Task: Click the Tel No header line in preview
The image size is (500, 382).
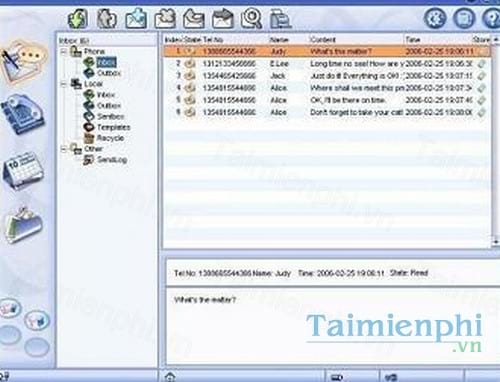Action: pyautogui.click(x=301, y=273)
